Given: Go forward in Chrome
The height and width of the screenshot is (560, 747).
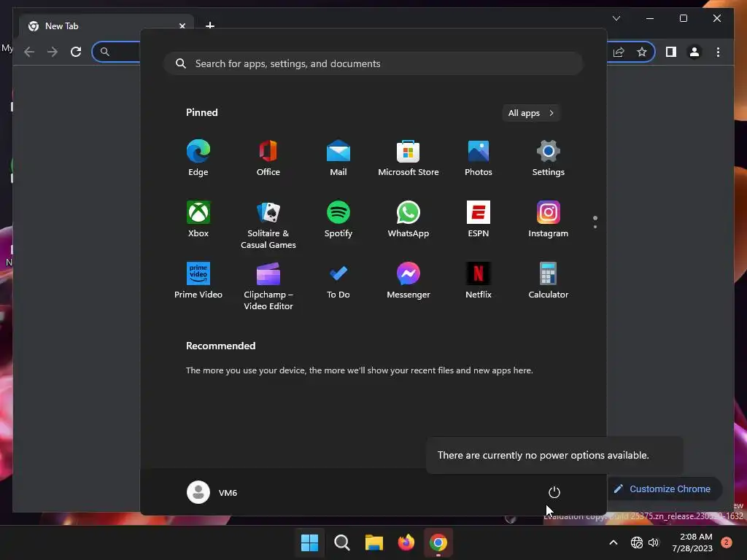Looking at the screenshot, I should [x=53, y=52].
